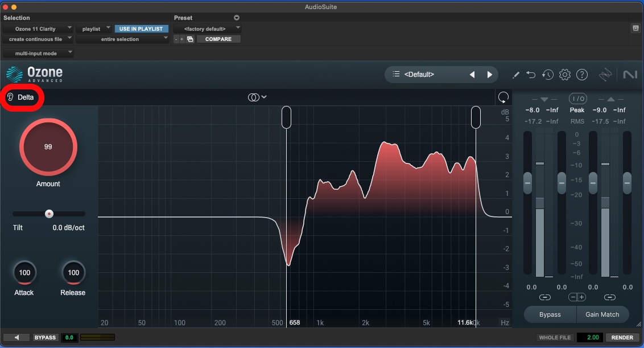Image resolution: width=644 pixels, height=348 pixels.
Task: Click the input left-channel gain fader
Action: (528, 183)
